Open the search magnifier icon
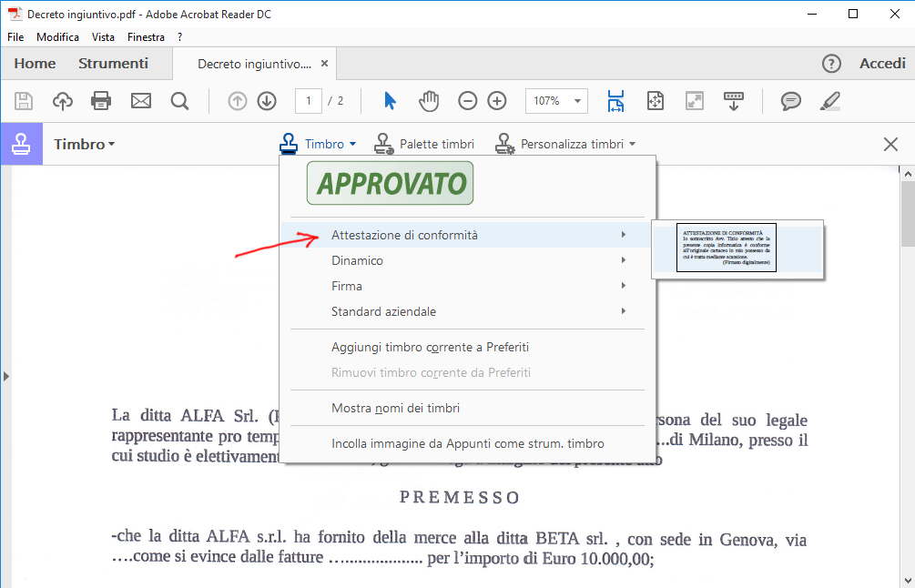This screenshot has height=588, width=915. (x=179, y=101)
